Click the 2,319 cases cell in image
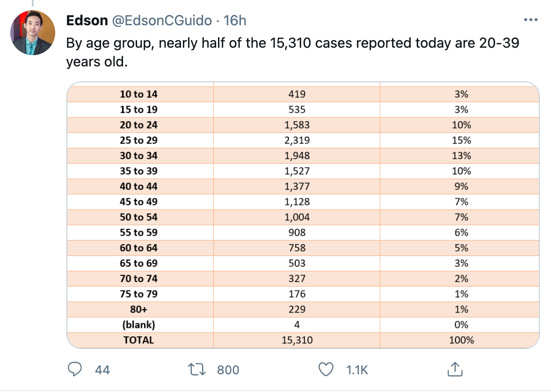The image size is (551, 392). click(x=297, y=140)
